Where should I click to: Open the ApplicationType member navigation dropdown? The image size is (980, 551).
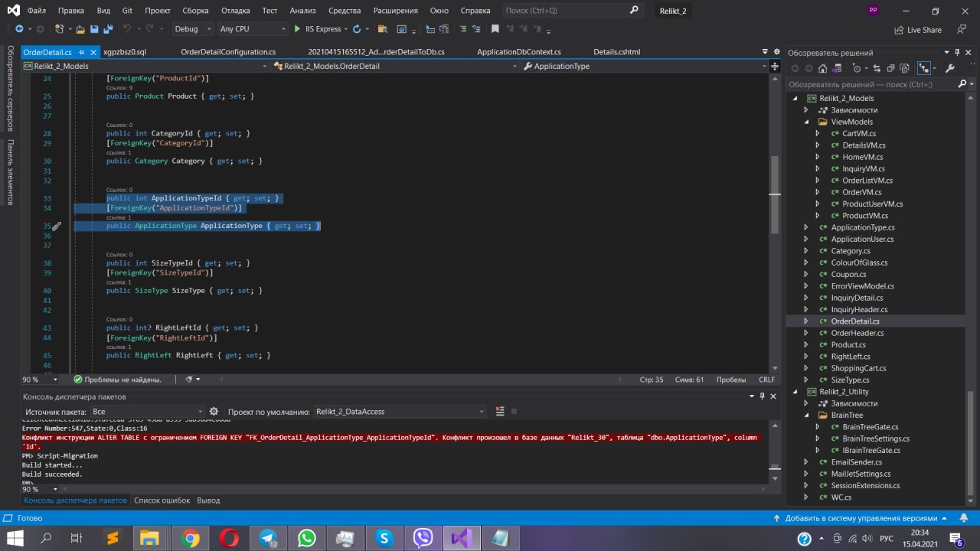tap(643, 66)
